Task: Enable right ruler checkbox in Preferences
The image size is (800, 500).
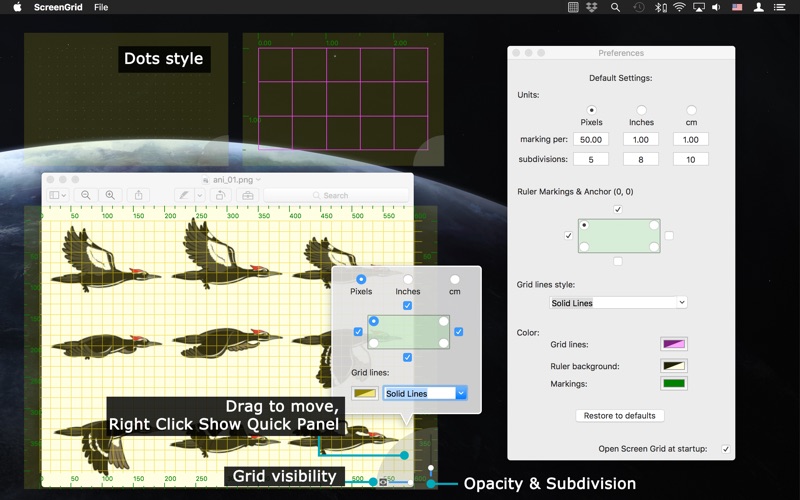Action: click(x=669, y=236)
